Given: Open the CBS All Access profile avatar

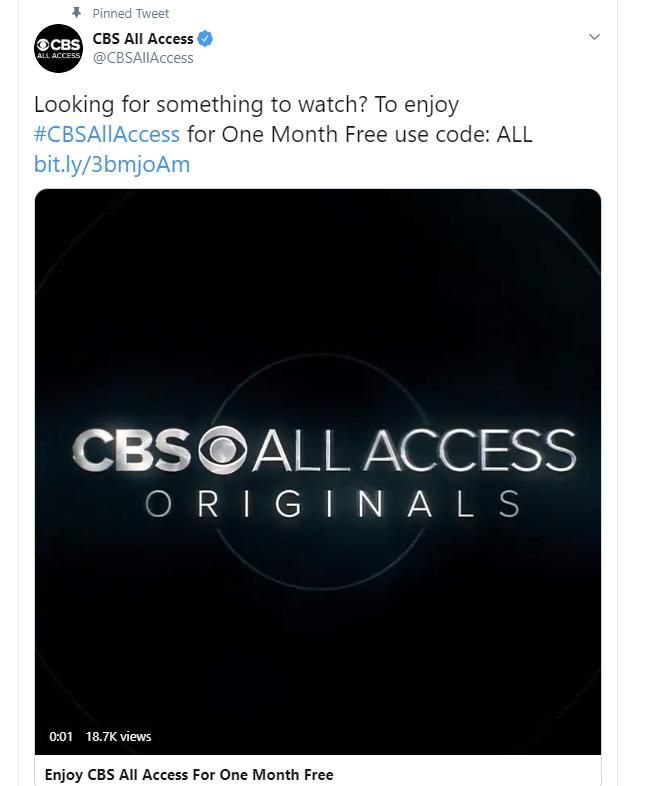Looking at the screenshot, I should [x=57, y=48].
